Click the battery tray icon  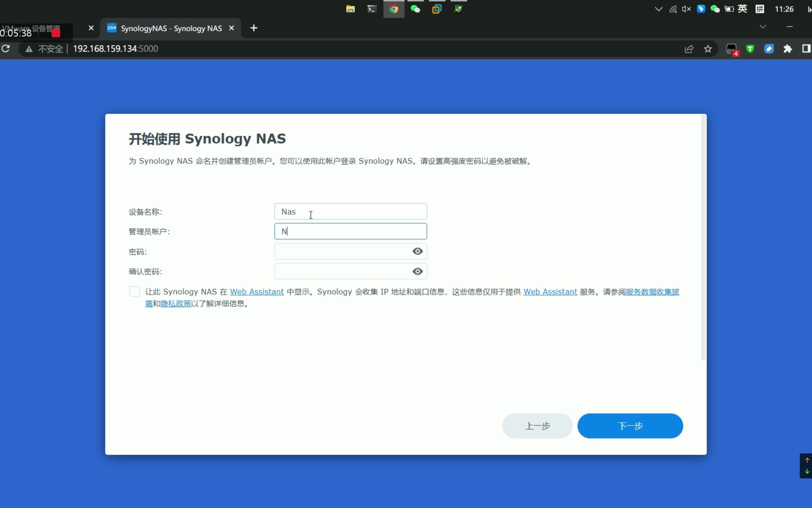[x=729, y=9]
